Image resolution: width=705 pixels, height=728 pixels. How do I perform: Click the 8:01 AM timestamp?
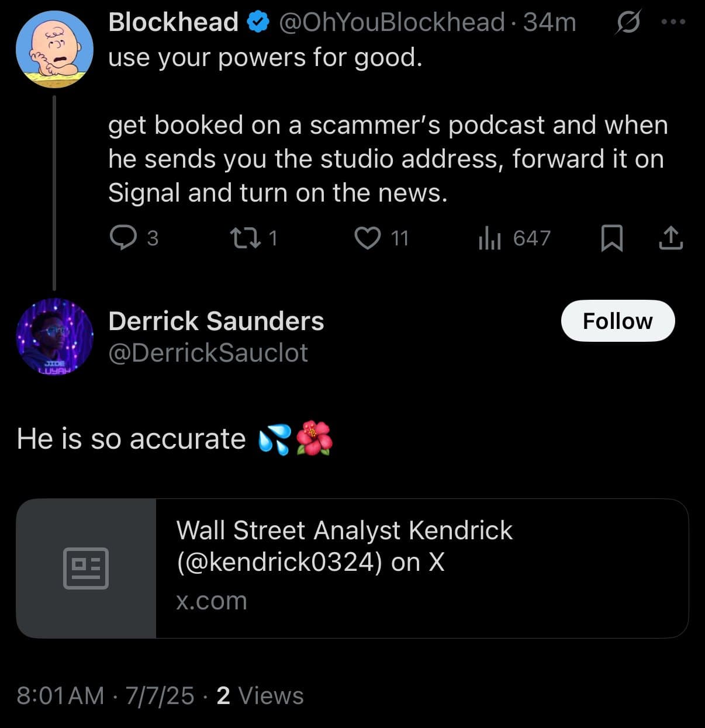tap(60, 696)
